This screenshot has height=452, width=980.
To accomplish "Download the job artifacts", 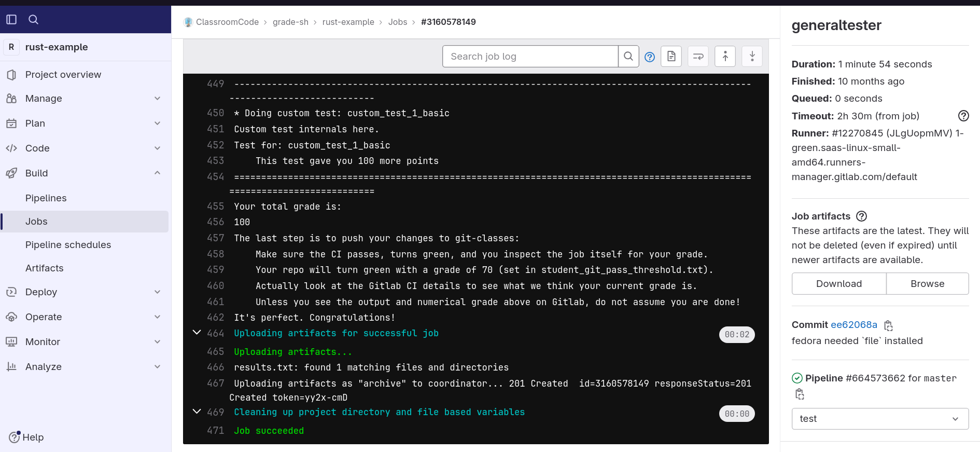I will pyautogui.click(x=838, y=284).
